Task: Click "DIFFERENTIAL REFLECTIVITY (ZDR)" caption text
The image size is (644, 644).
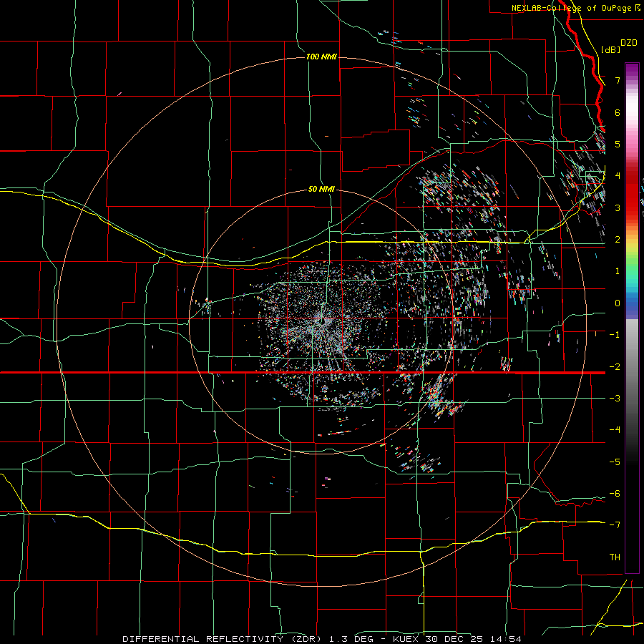Action: point(223,639)
